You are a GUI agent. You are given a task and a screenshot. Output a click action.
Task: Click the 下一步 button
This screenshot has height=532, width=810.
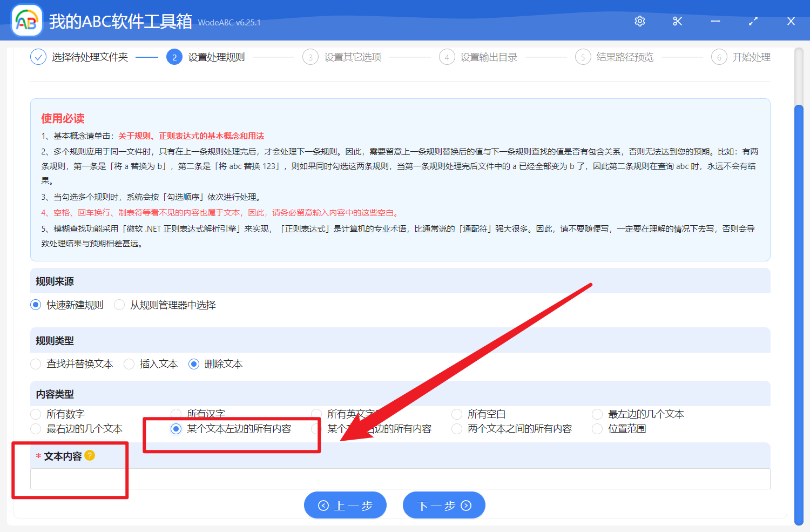pyautogui.click(x=444, y=506)
